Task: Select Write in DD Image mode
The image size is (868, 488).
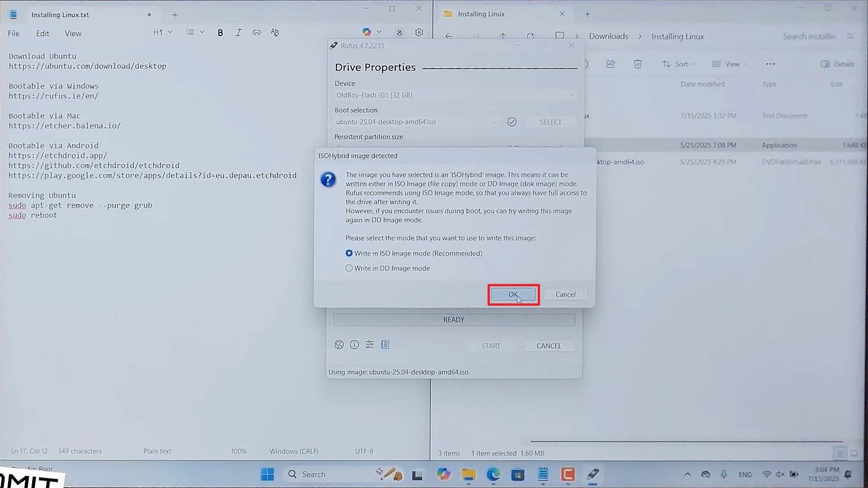Action: coord(349,268)
